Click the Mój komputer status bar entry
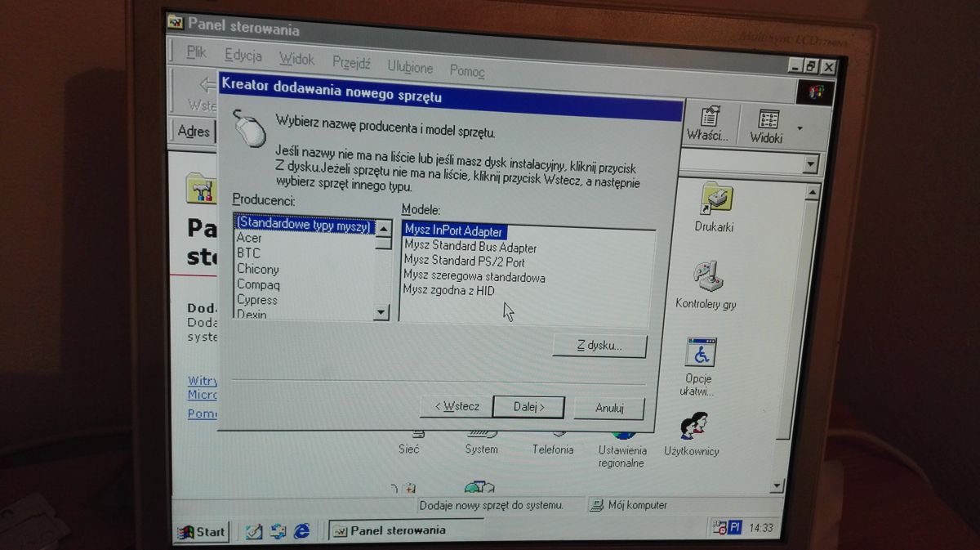The width and height of the screenshot is (980, 550). [x=629, y=505]
